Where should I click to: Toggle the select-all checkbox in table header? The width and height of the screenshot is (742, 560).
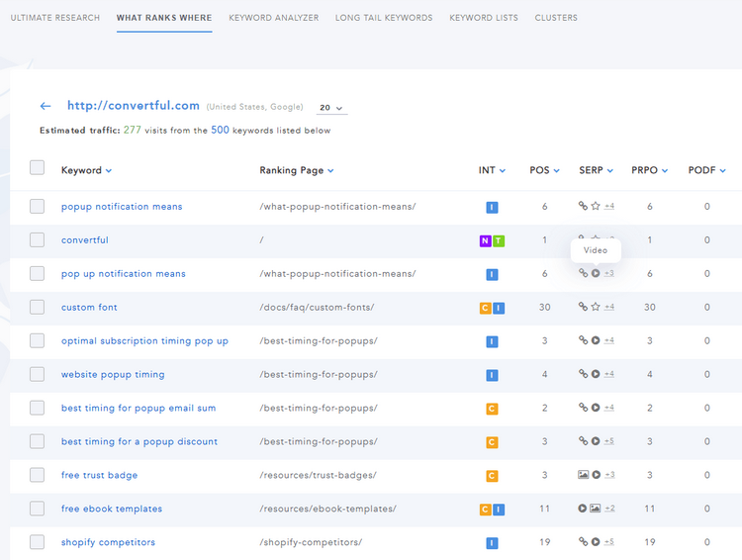37,167
